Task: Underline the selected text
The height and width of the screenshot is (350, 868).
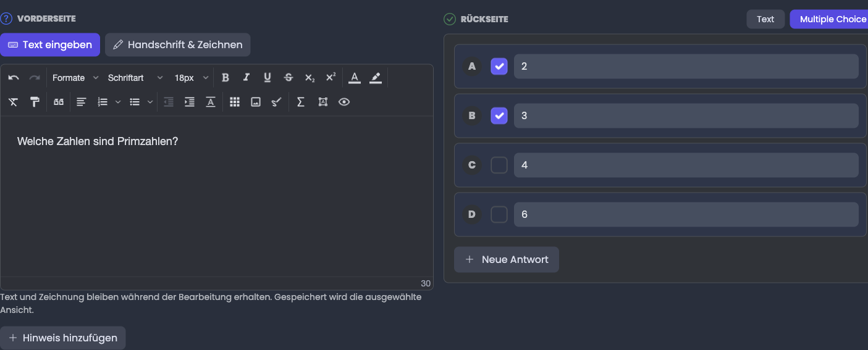Action: [268, 78]
